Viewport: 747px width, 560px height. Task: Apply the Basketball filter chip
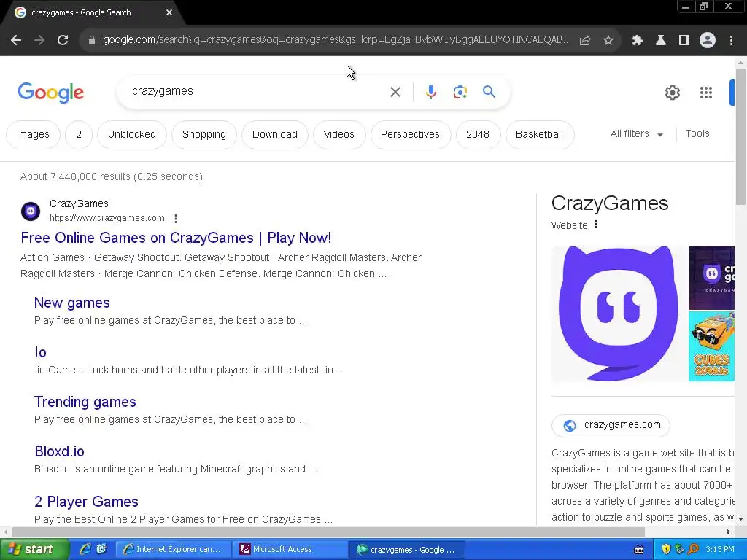539,135
